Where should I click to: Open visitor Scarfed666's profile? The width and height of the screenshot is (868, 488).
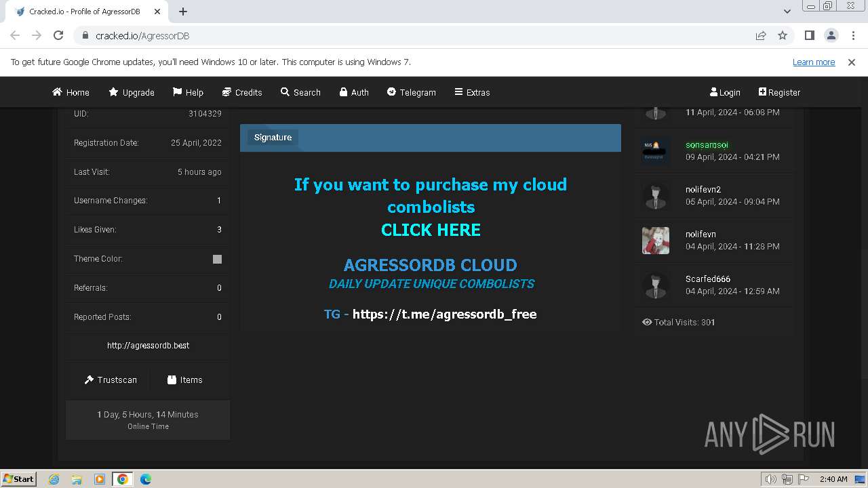point(708,279)
